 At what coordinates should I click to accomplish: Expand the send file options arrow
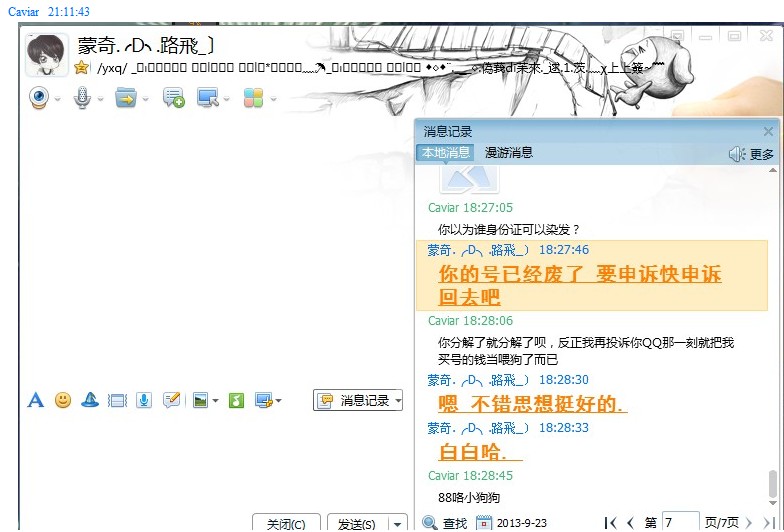[x=146, y=99]
